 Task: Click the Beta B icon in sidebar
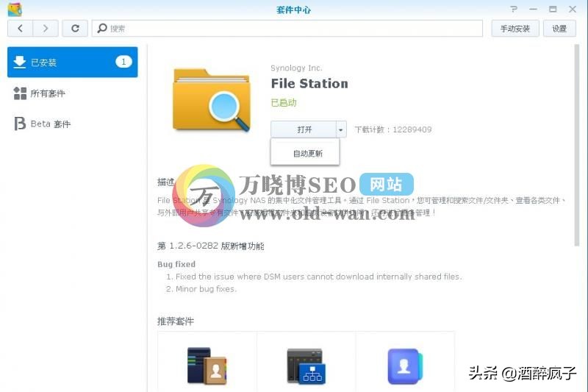20,124
